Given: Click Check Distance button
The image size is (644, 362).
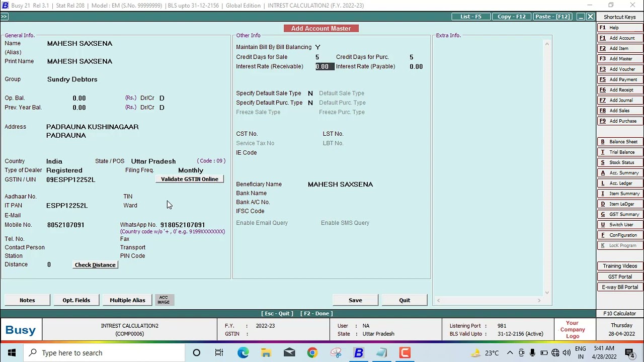Looking at the screenshot, I should pos(95,265).
